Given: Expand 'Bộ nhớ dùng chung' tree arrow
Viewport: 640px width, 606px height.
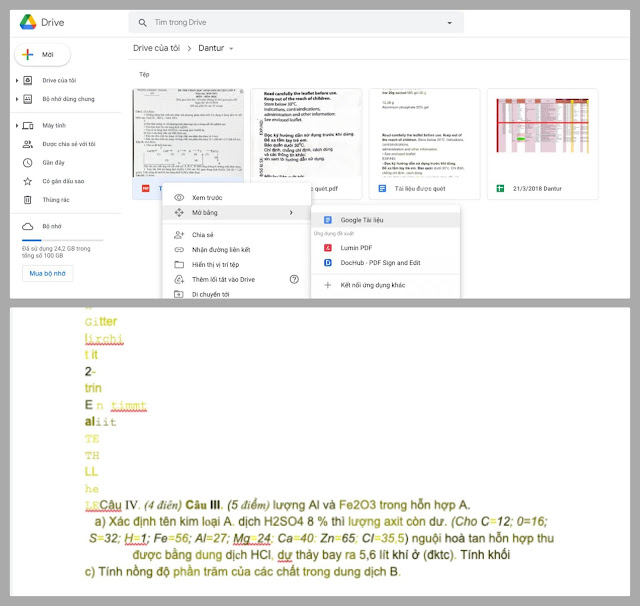Looking at the screenshot, I should [x=17, y=99].
